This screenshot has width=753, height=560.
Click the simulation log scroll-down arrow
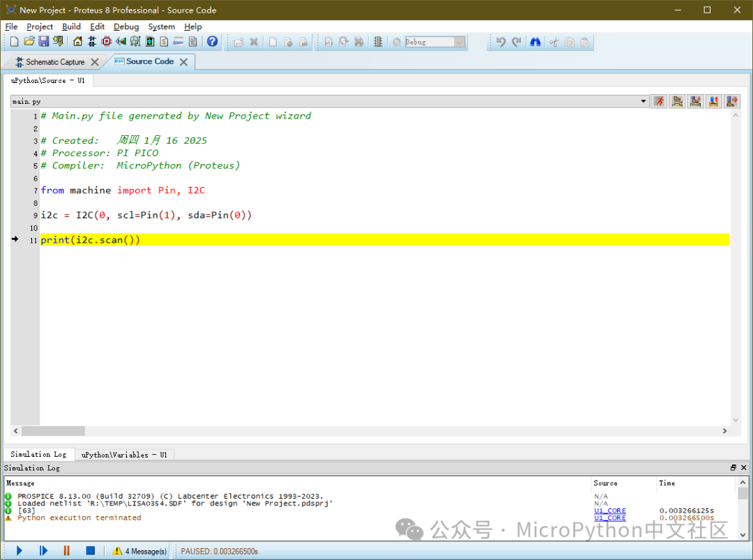743,534
